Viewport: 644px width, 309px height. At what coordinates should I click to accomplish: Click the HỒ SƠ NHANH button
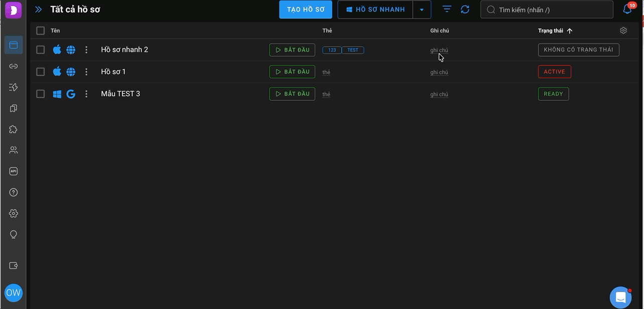coord(375,10)
